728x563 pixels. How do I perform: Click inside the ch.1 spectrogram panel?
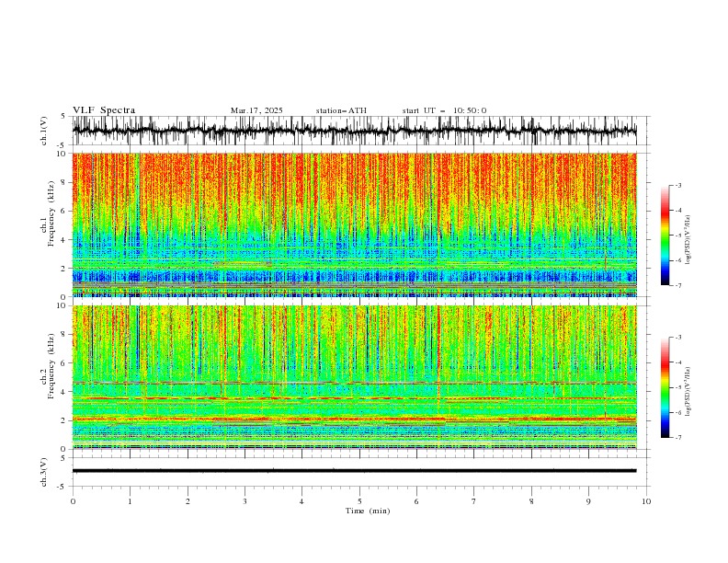[354, 224]
